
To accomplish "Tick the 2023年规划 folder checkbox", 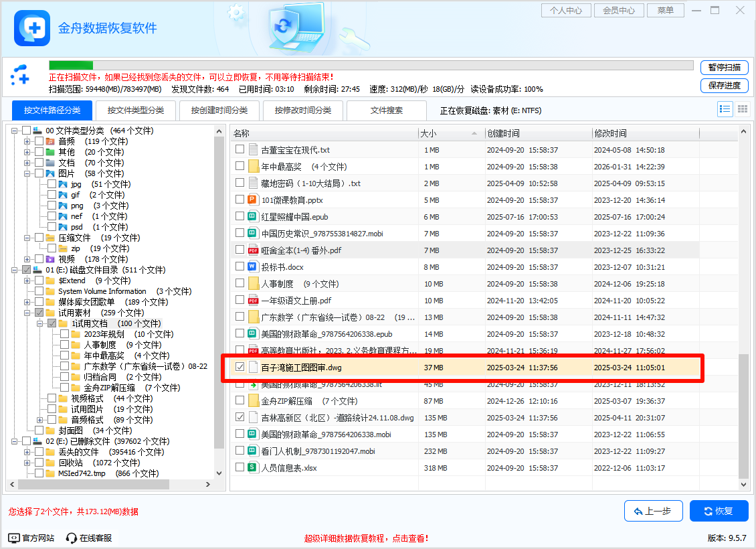I will point(64,334).
